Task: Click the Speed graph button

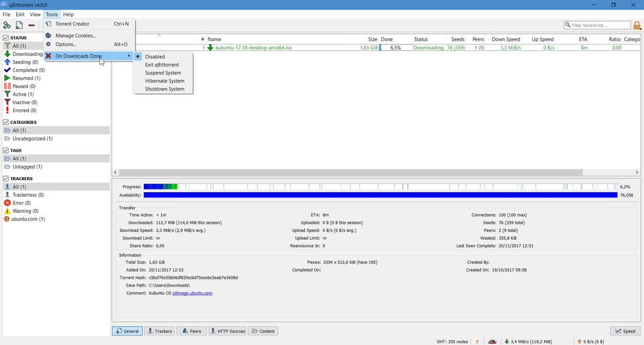Action: (x=625, y=331)
